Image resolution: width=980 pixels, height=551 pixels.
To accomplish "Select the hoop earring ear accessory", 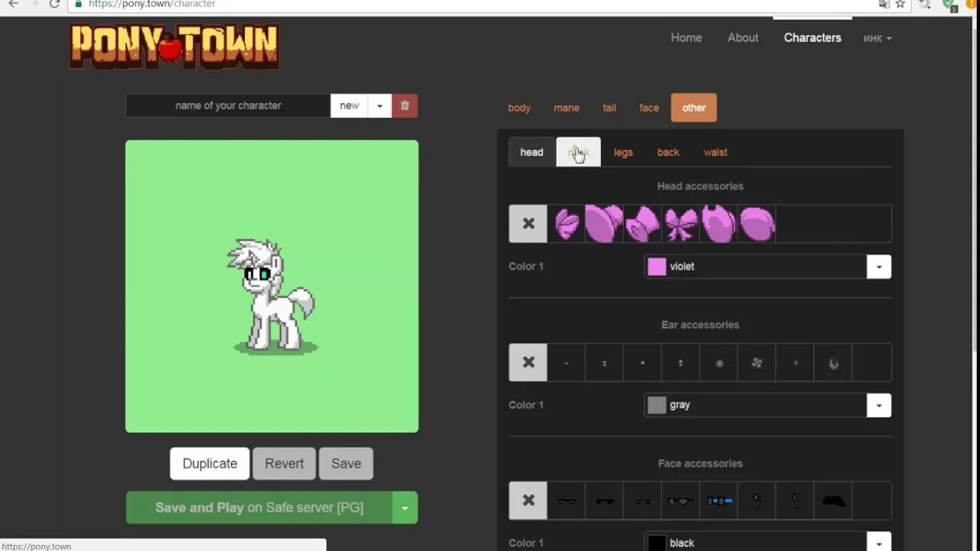I will (x=834, y=363).
